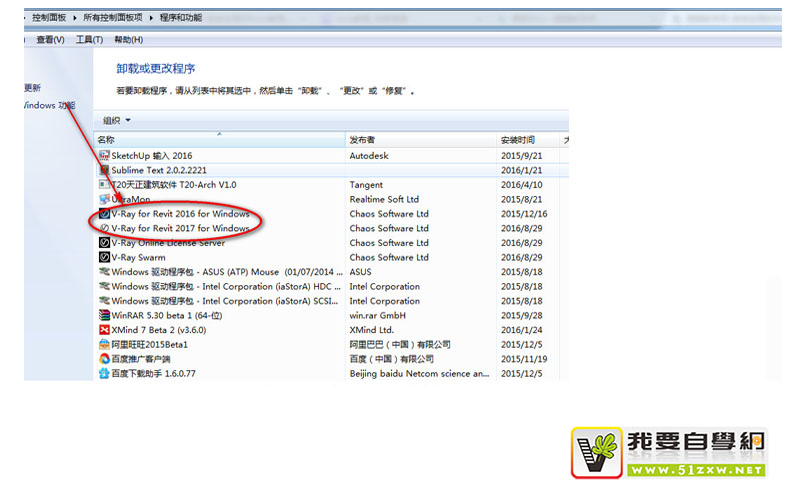Open the 查看(V) menu
This screenshot has width=800, height=500.
[x=50, y=40]
